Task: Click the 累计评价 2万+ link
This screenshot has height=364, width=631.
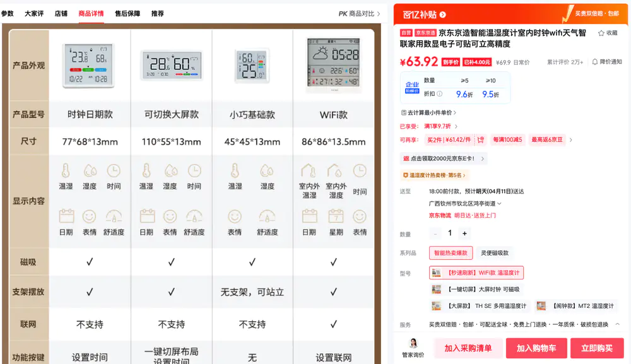Action: 565,62
